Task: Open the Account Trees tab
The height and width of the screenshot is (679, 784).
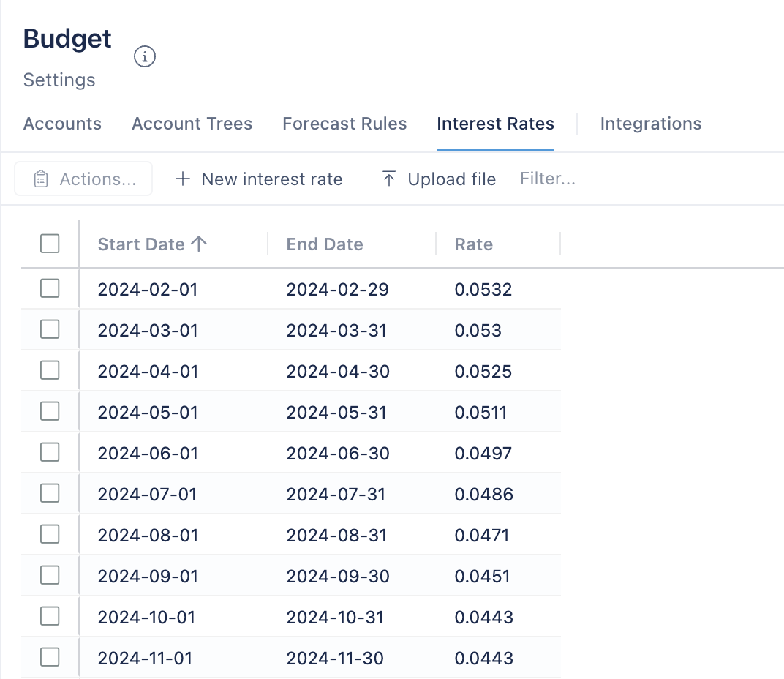Action: click(x=192, y=124)
